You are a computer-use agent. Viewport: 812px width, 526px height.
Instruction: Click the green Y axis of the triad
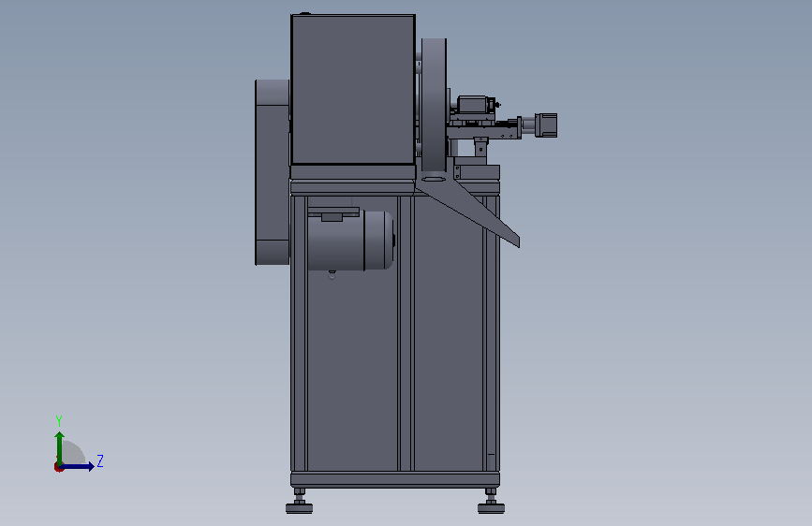60,447
